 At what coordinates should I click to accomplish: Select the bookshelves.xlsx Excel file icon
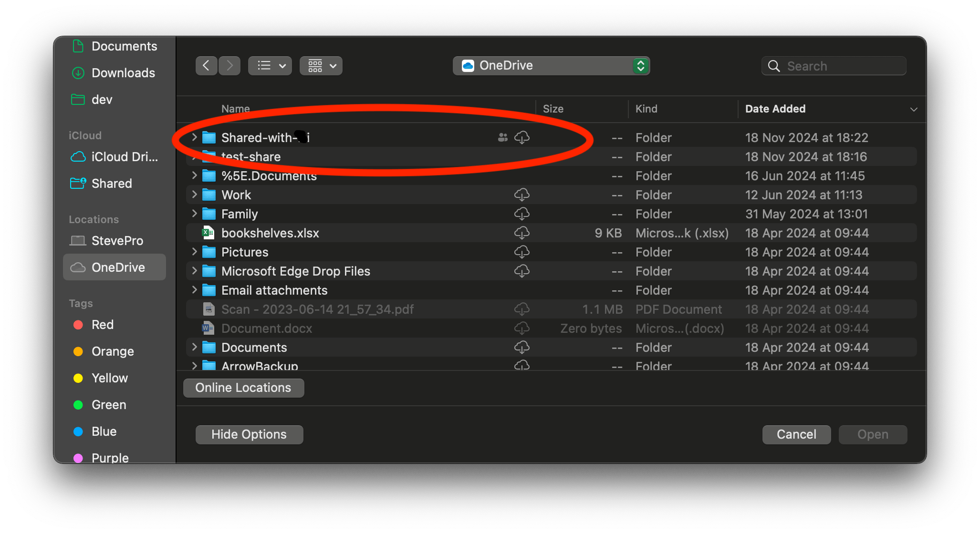(209, 233)
